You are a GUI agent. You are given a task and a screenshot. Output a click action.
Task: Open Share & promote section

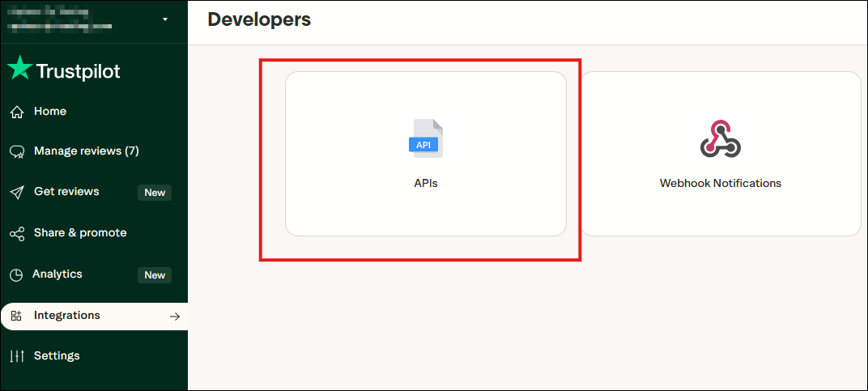click(80, 232)
